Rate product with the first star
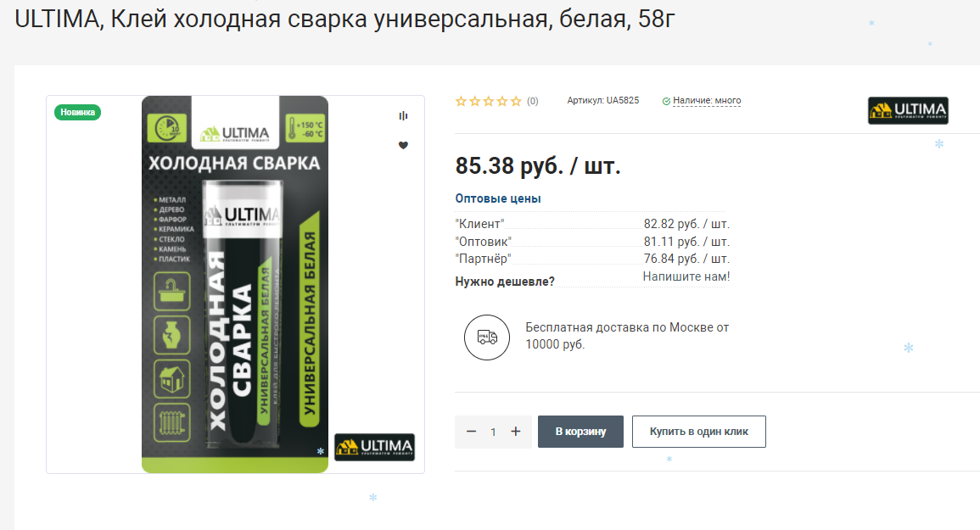The width and height of the screenshot is (980, 530). (461, 101)
